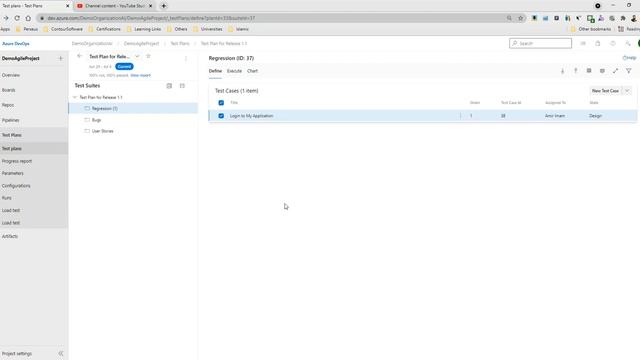The height and width of the screenshot is (360, 640).
Task: Click the up-arrow export icon in Define toolbar
Action: click(576, 71)
